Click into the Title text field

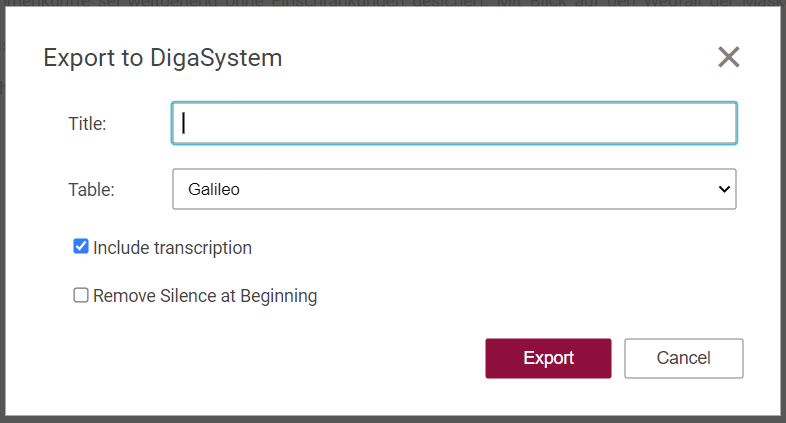point(454,123)
